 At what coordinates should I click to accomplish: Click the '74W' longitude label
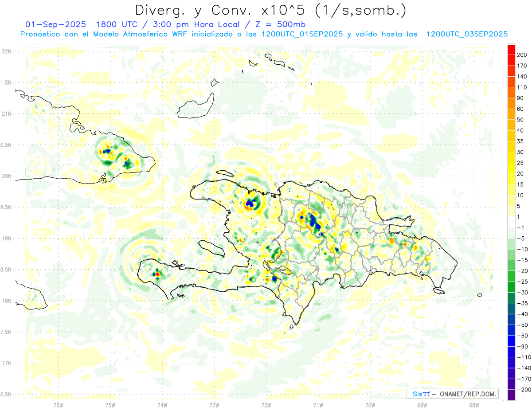(162, 405)
